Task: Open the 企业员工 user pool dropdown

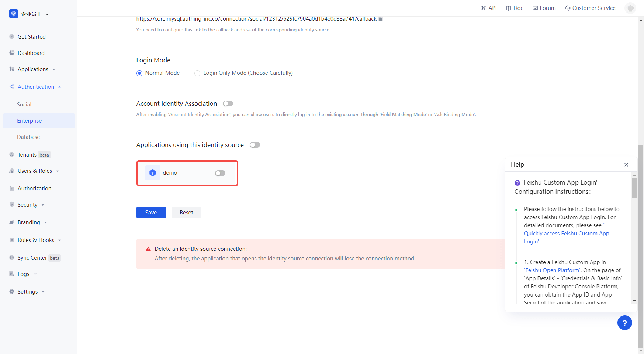Action: point(30,14)
